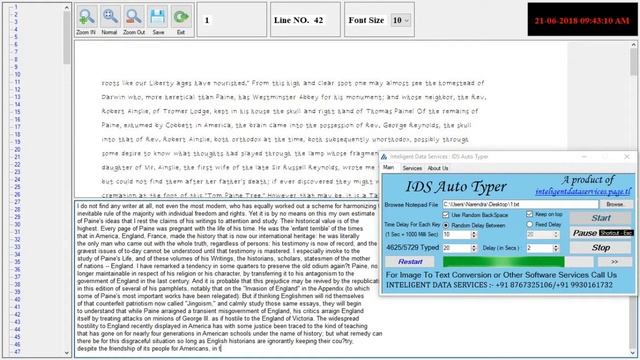
Task: Click the Zoom Out magnifier icon
Action: click(134, 17)
